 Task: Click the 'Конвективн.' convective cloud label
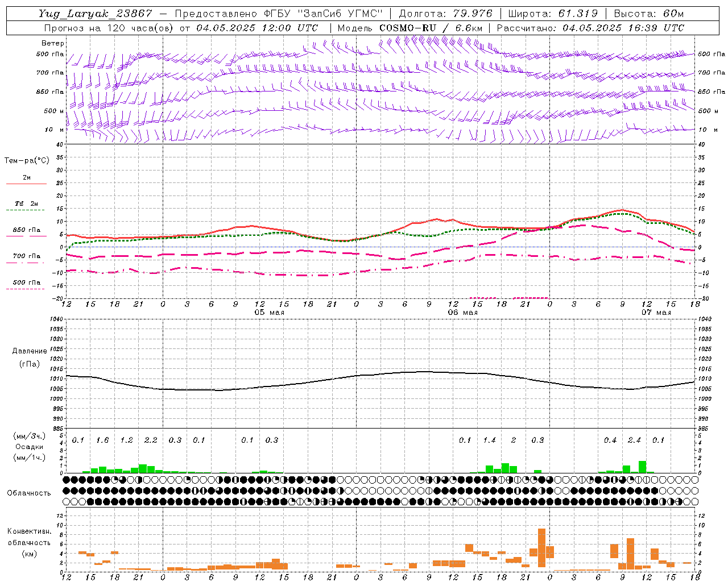[29, 531]
